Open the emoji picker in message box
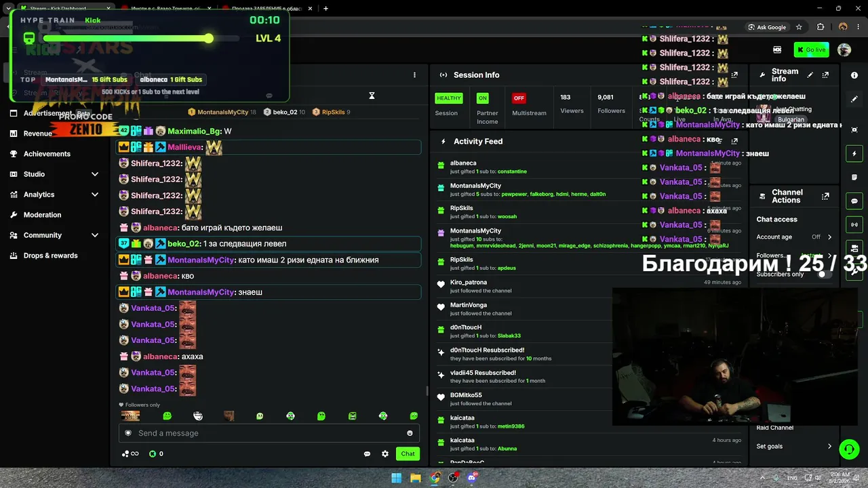Screen dimensions: 868x488 tap(410, 433)
